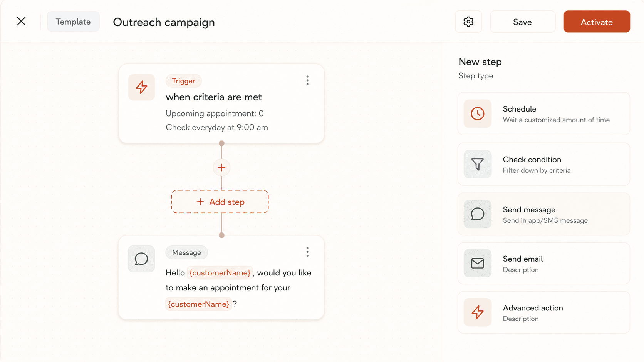Click the dashed Add step button

[220, 202]
